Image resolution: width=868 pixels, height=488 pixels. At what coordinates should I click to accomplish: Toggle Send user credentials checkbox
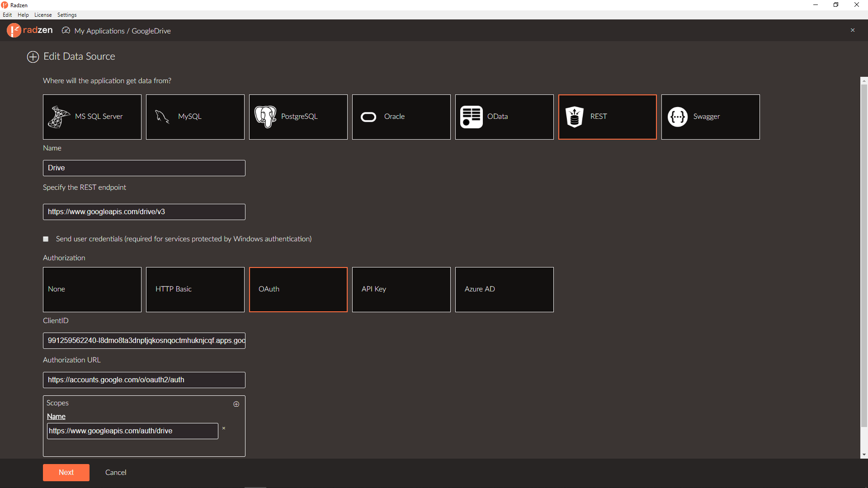point(46,239)
